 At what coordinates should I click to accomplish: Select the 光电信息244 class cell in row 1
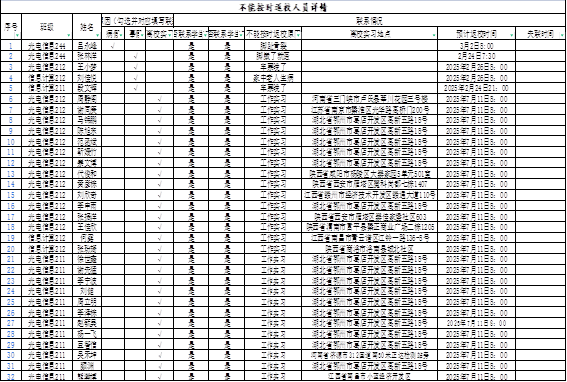[x=47, y=46]
